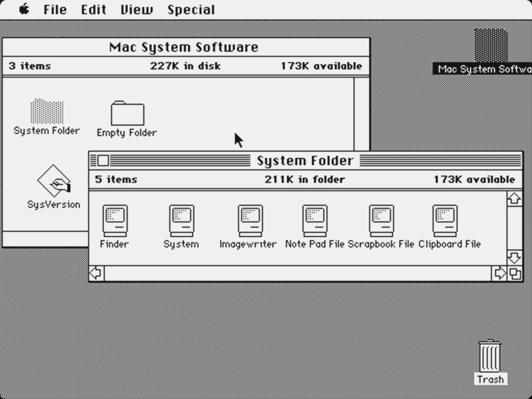Select the Mac System Software disk icon
Image resolution: width=532 pixels, height=399 pixels.
coord(491,46)
